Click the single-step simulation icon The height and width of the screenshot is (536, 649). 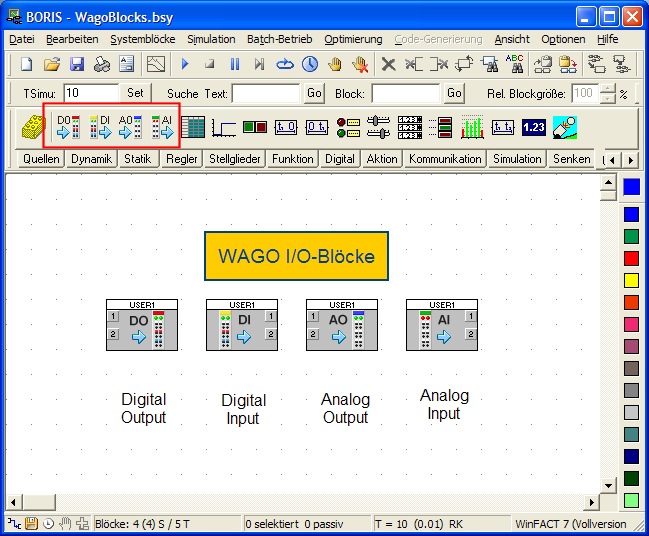click(x=260, y=64)
